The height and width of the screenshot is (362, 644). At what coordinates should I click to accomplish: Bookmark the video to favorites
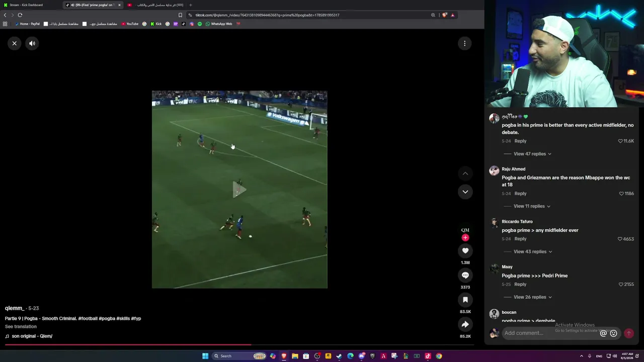click(465, 300)
